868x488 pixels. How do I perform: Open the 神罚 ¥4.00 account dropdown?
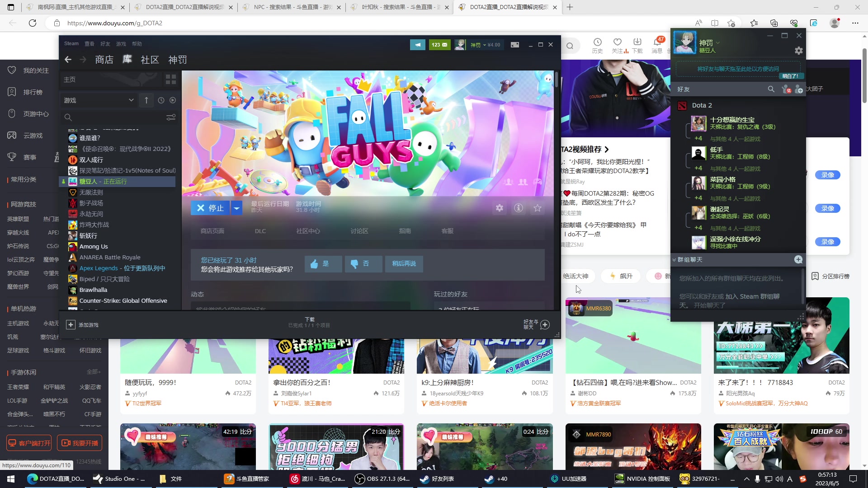pyautogui.click(x=486, y=45)
